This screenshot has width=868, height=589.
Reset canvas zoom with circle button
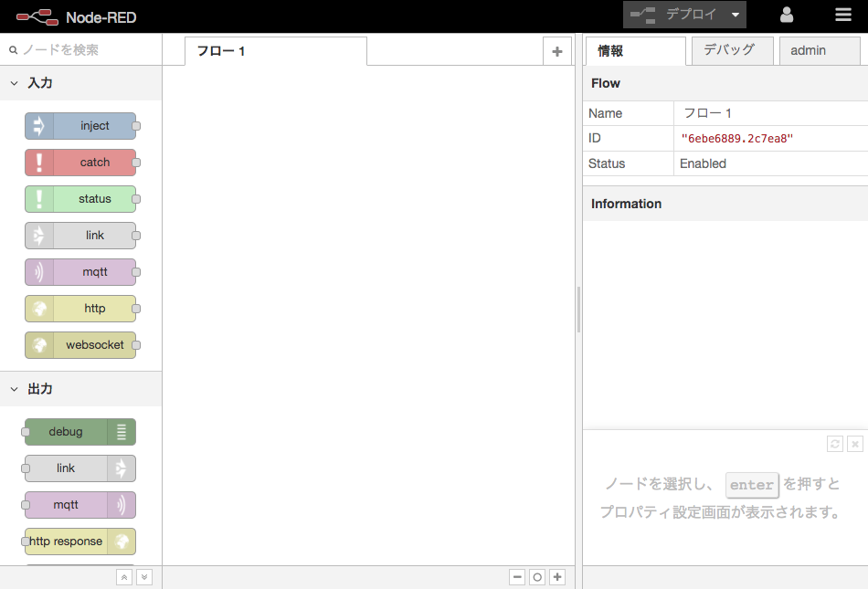pos(537,577)
